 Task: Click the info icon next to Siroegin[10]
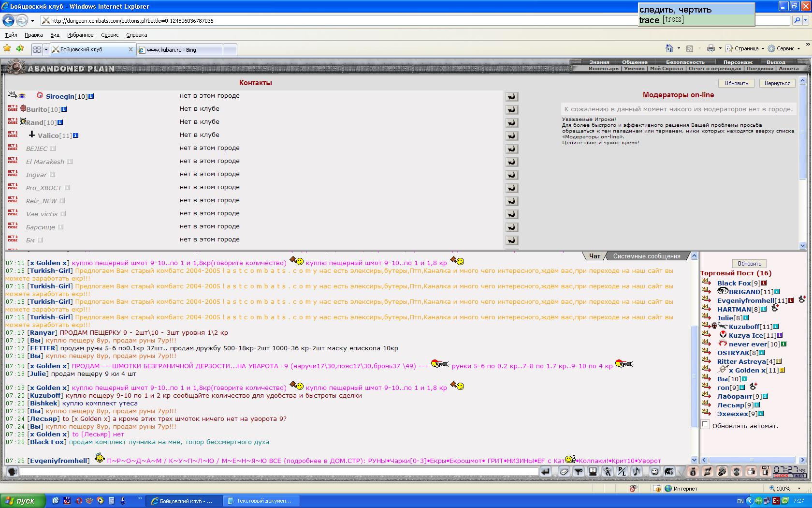click(x=91, y=96)
